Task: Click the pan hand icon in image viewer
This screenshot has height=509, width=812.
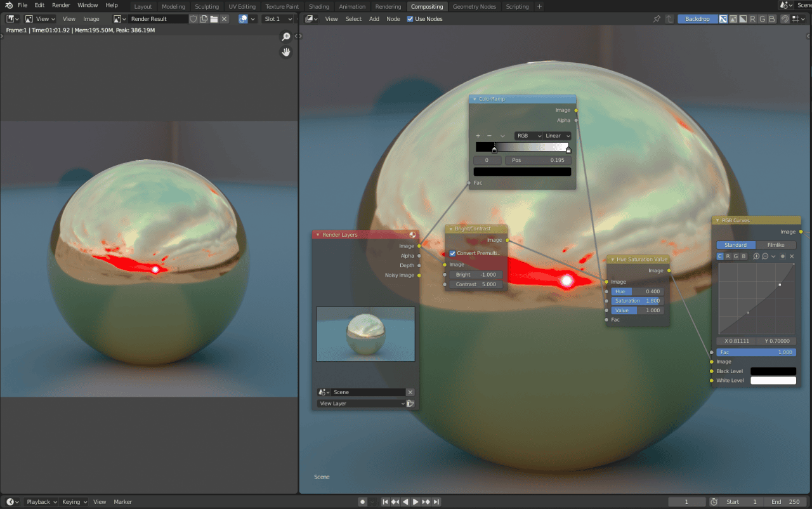Action: click(x=285, y=52)
